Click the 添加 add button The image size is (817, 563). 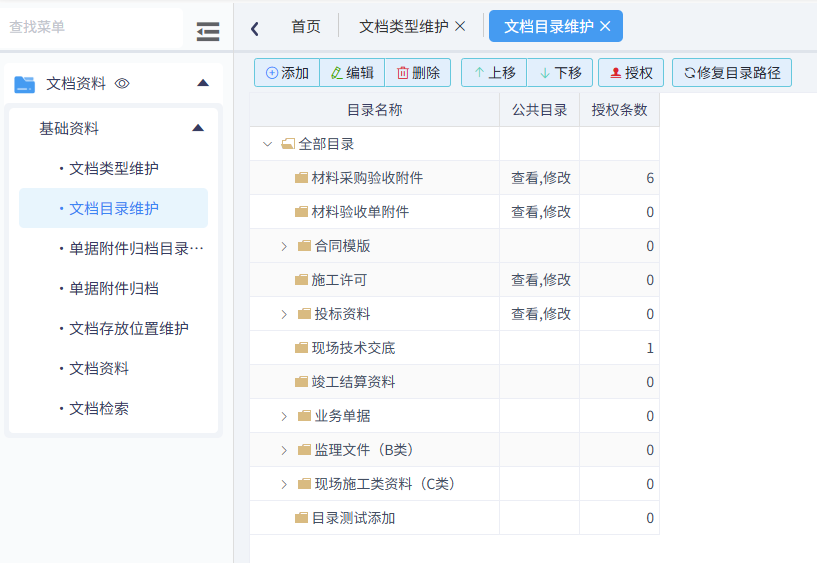click(287, 73)
